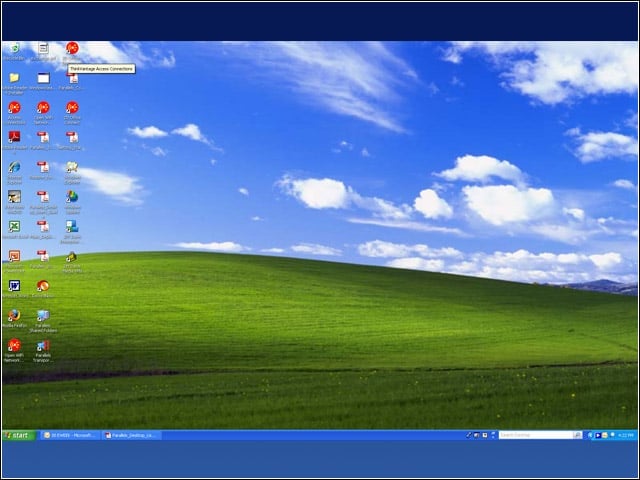Select the photo thumbnail desktop shortcut
The width and height of the screenshot is (640, 480).
point(14,196)
